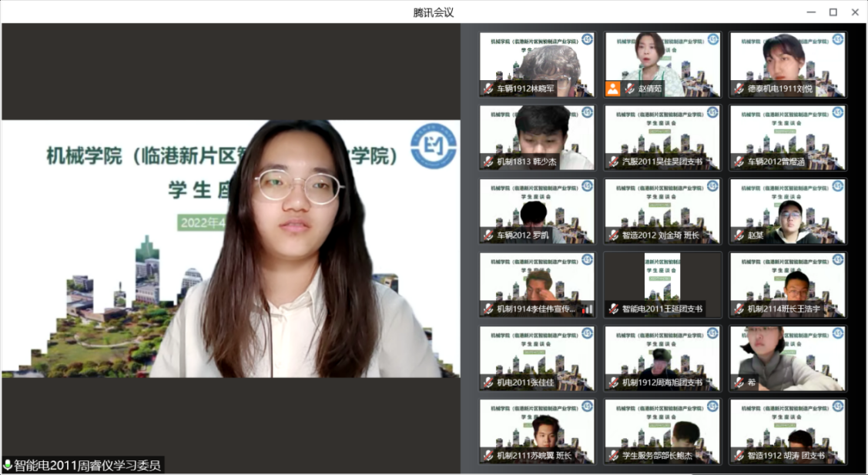Click the main speaker video area
This screenshot has height=475, width=868.
(231, 246)
